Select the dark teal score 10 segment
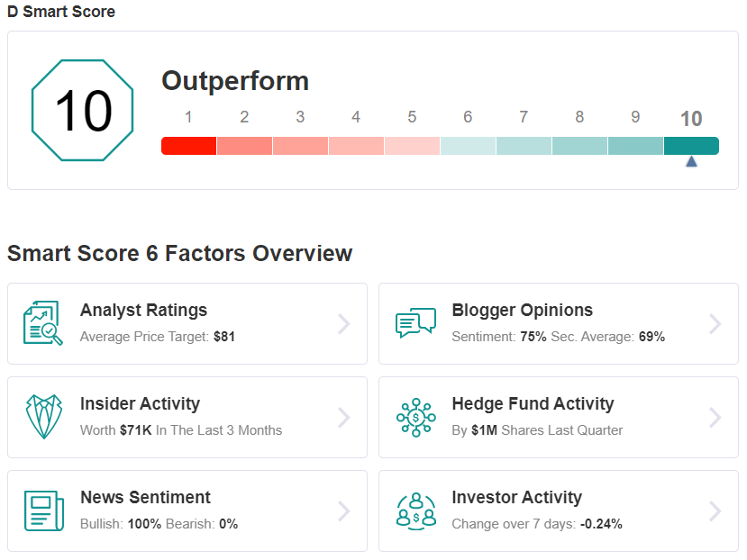 point(691,146)
